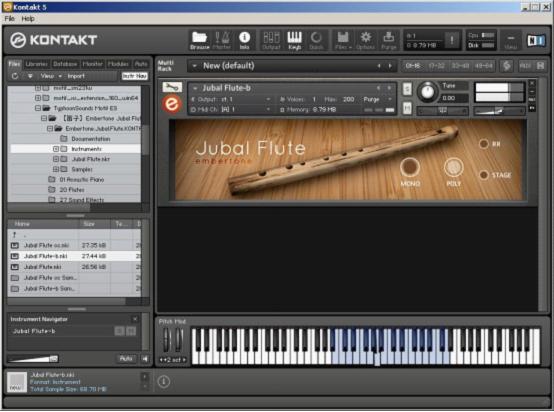554x412 pixels.
Task: Show the Output mixer icon
Action: (x=271, y=40)
